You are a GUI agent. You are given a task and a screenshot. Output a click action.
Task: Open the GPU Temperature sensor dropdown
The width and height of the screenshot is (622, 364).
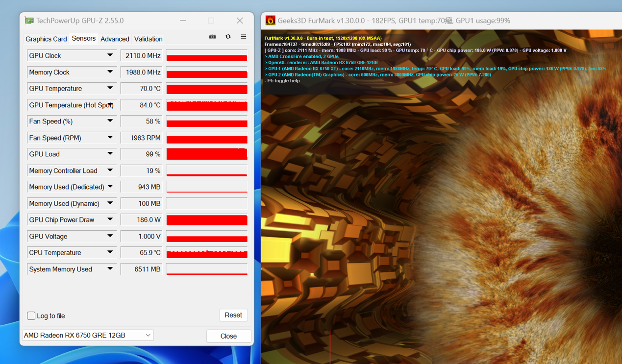click(110, 89)
